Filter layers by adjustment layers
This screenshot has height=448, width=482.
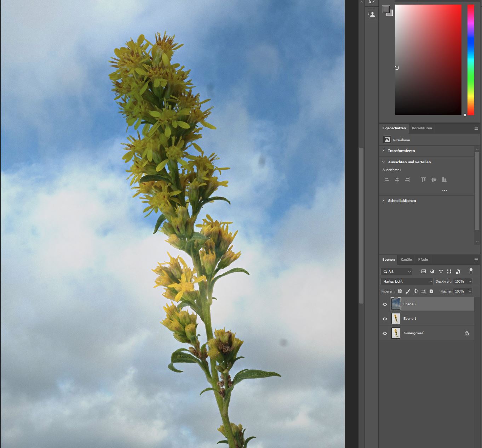point(432,272)
